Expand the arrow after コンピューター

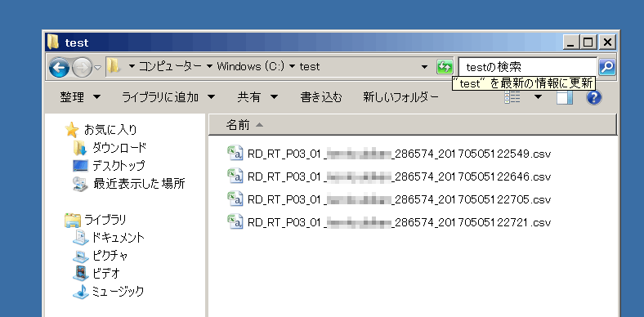coord(209,66)
